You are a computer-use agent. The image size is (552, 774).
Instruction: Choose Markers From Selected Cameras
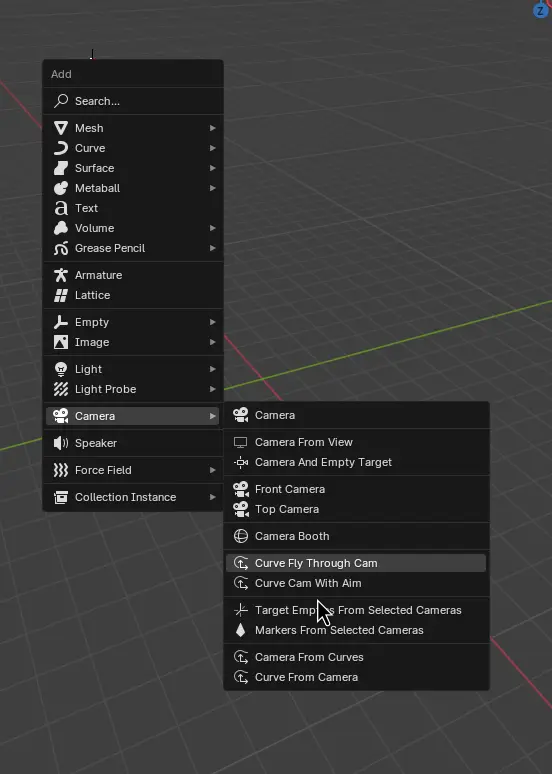click(356, 630)
